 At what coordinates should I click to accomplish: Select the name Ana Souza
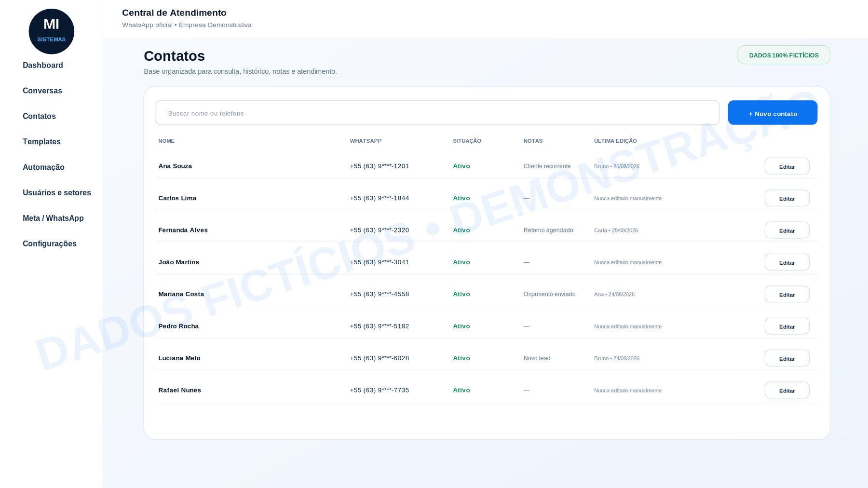click(175, 166)
